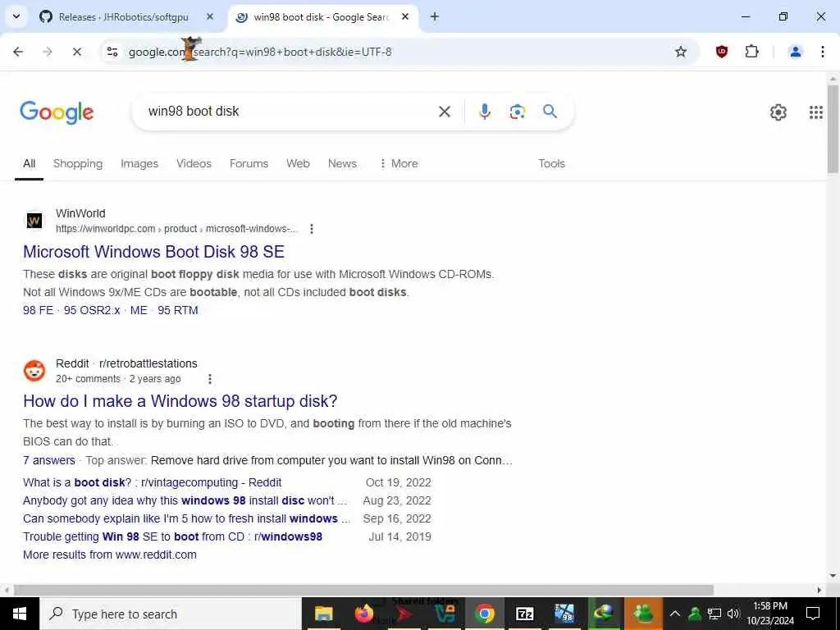Click the vertical page scrollbar
This screenshot has height=630, width=840.
click(833, 129)
